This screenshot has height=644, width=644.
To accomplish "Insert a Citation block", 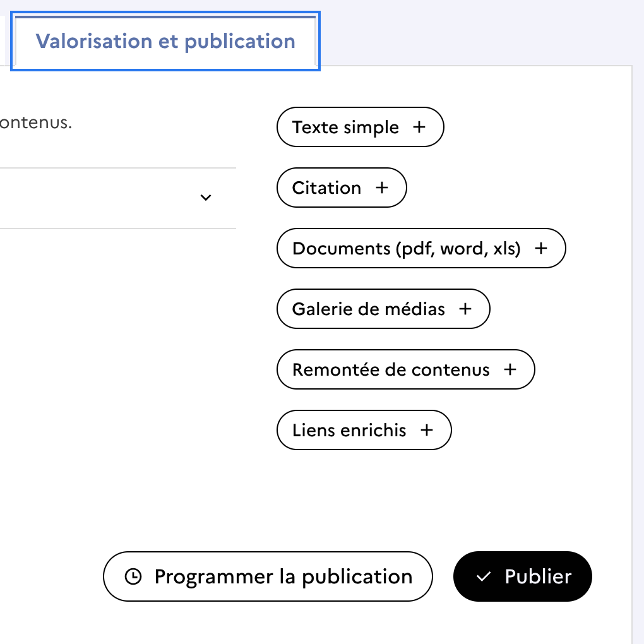I will (327, 188).
